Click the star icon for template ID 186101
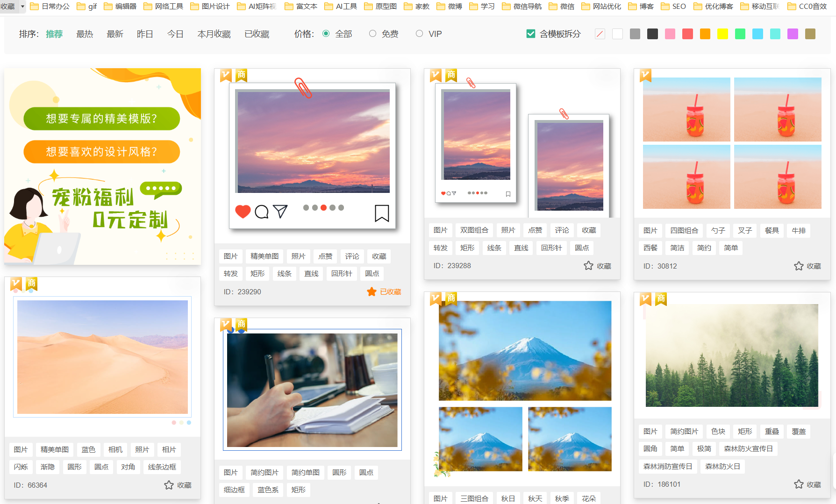 coord(799,484)
